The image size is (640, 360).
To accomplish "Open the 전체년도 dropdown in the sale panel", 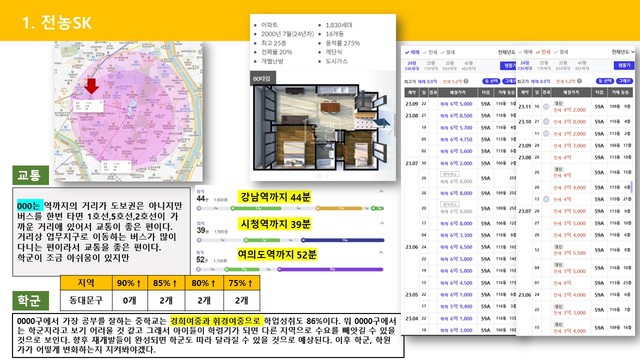I will [x=506, y=52].
